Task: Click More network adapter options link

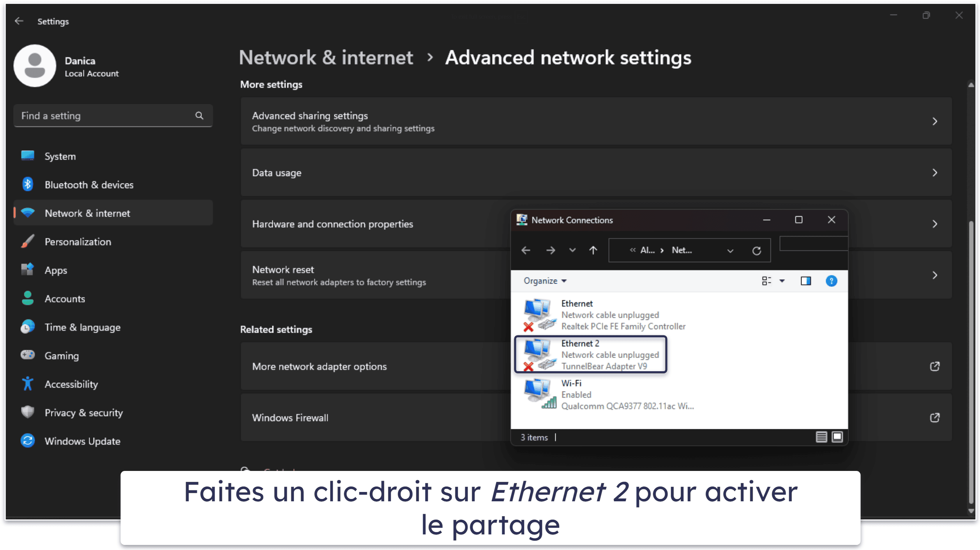Action: pos(319,366)
